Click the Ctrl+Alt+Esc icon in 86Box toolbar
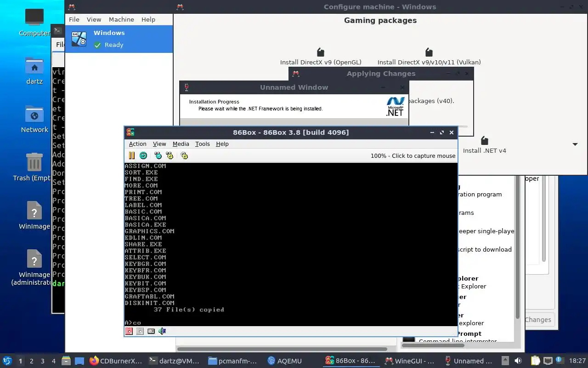Image resolution: width=588 pixels, height=368 pixels. click(170, 155)
